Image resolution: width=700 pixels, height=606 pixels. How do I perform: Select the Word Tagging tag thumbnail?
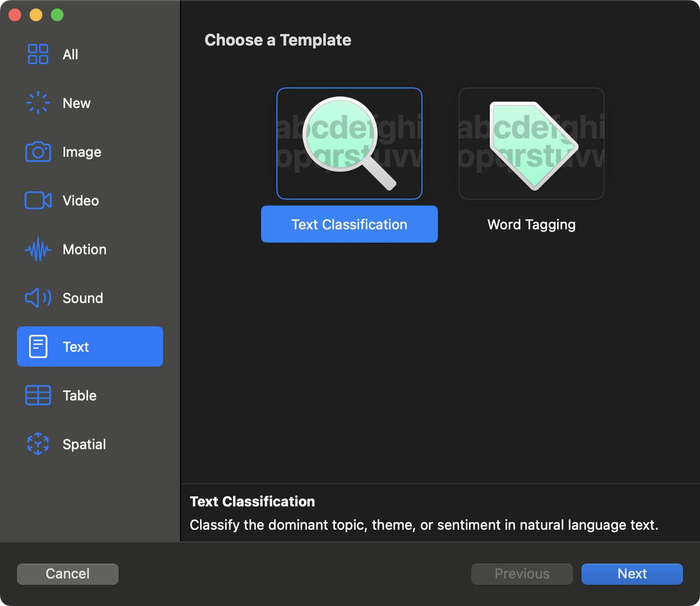click(532, 144)
